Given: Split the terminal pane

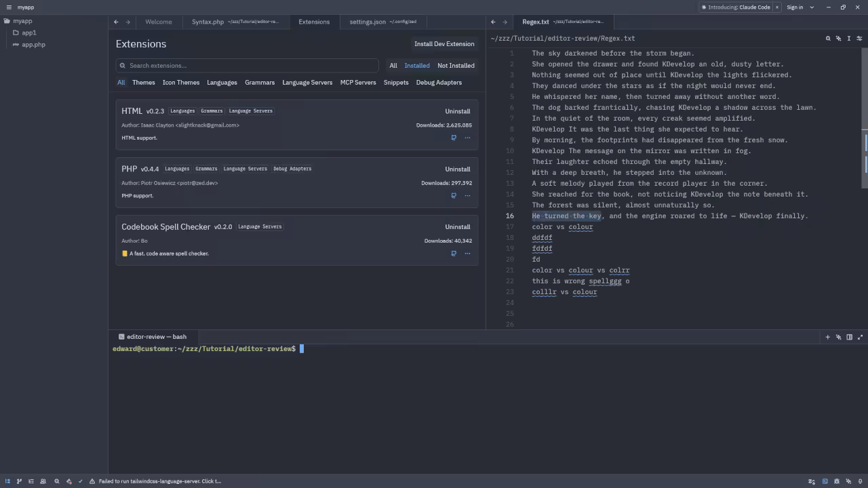Looking at the screenshot, I should click(x=849, y=337).
